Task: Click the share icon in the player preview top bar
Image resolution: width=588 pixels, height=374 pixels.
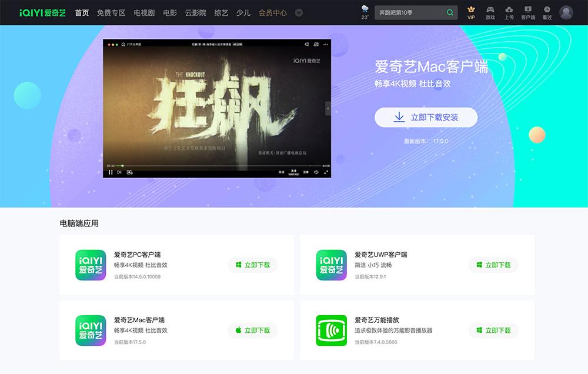Action: click(306, 44)
